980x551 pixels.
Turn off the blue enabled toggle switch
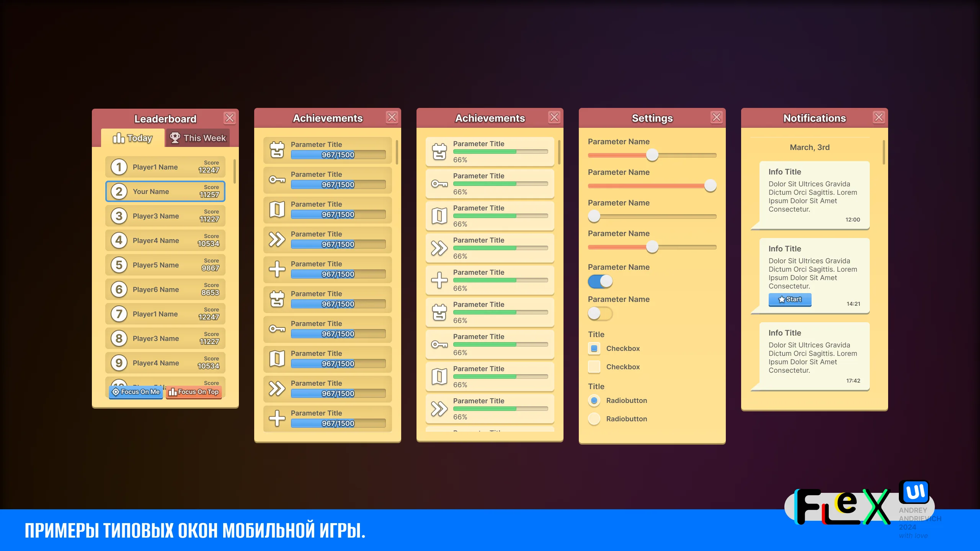600,281
